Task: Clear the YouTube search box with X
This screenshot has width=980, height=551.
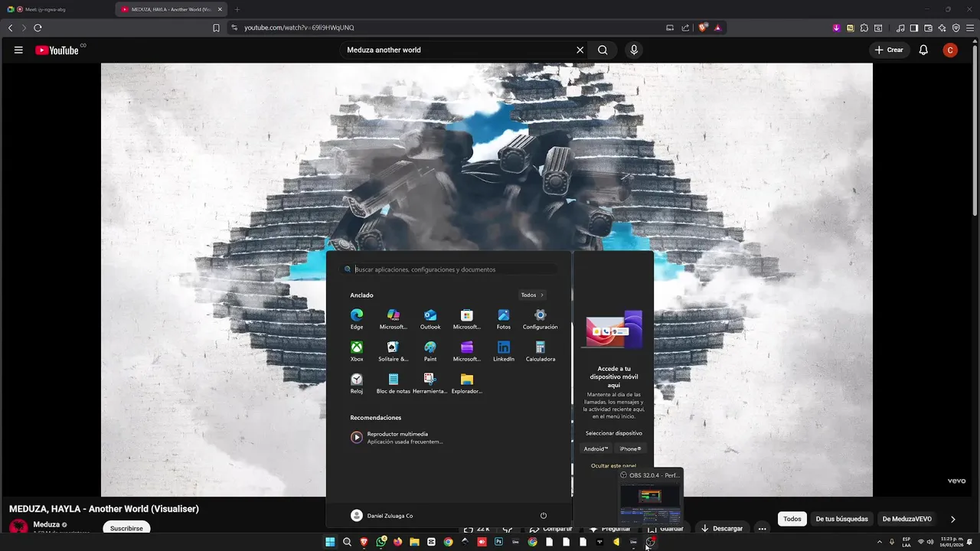Action: [x=580, y=50]
